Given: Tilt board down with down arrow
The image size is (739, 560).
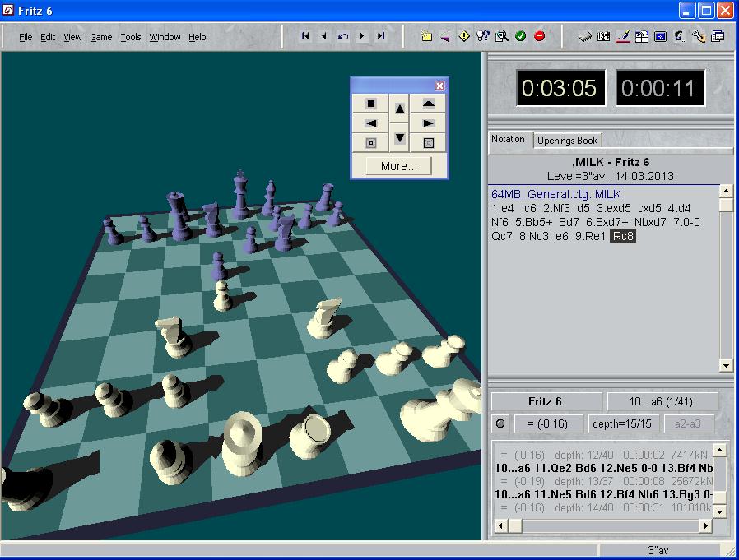Looking at the screenshot, I should [x=399, y=137].
